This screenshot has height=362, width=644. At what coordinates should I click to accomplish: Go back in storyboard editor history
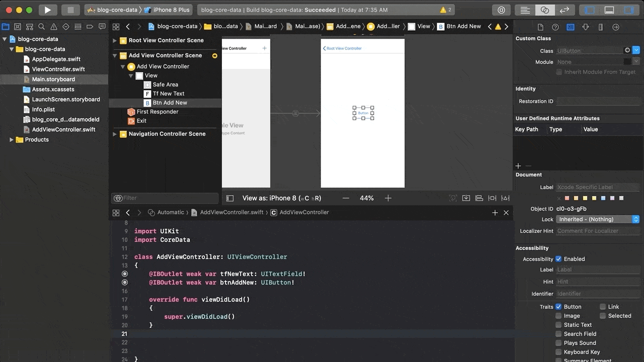click(x=128, y=27)
